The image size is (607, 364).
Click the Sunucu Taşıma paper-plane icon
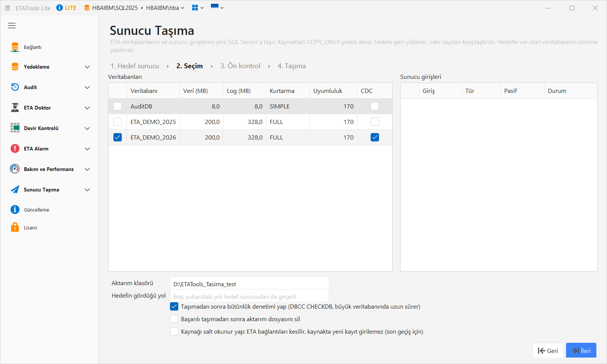tap(15, 190)
